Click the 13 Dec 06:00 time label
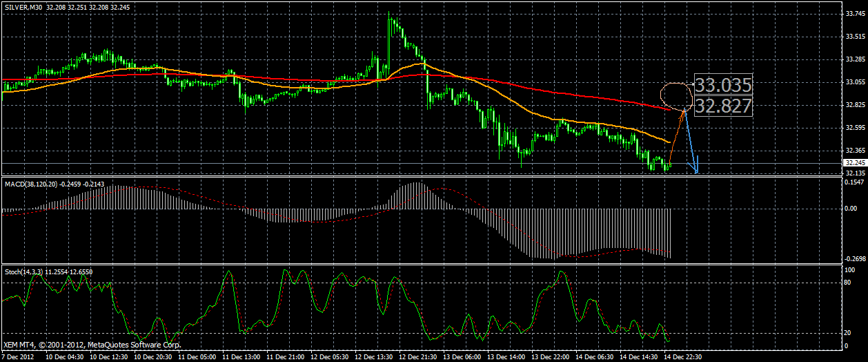 pos(462,357)
